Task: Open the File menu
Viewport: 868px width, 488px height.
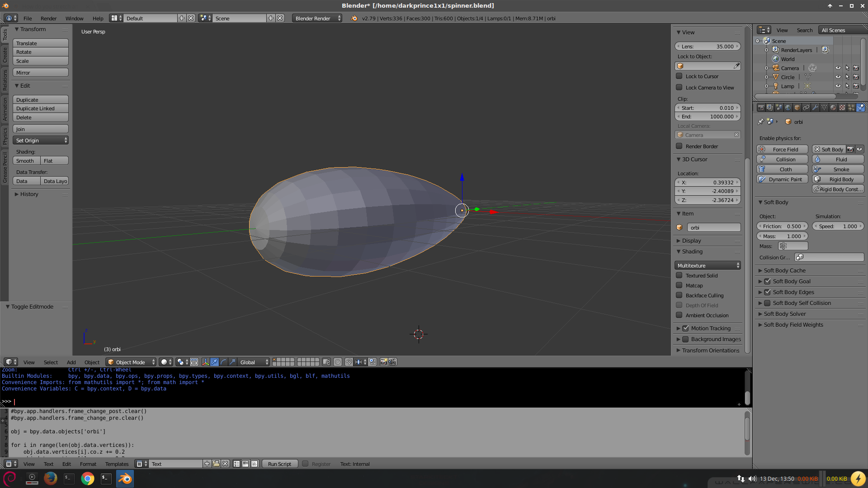Action: click(x=28, y=18)
